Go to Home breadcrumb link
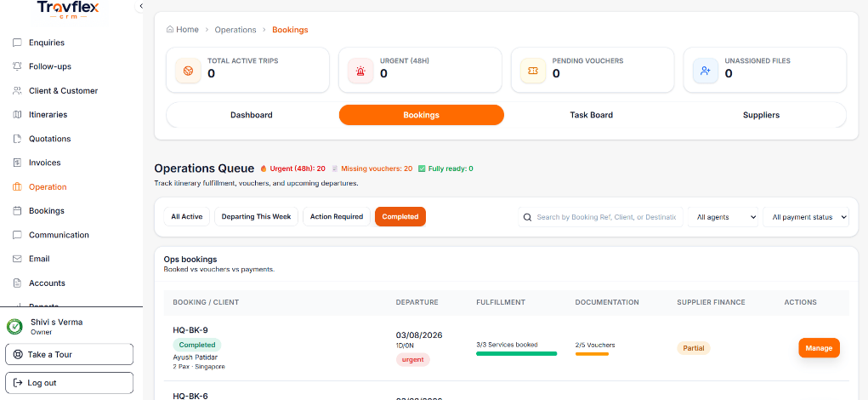This screenshot has height=400, width=868. 187,30
